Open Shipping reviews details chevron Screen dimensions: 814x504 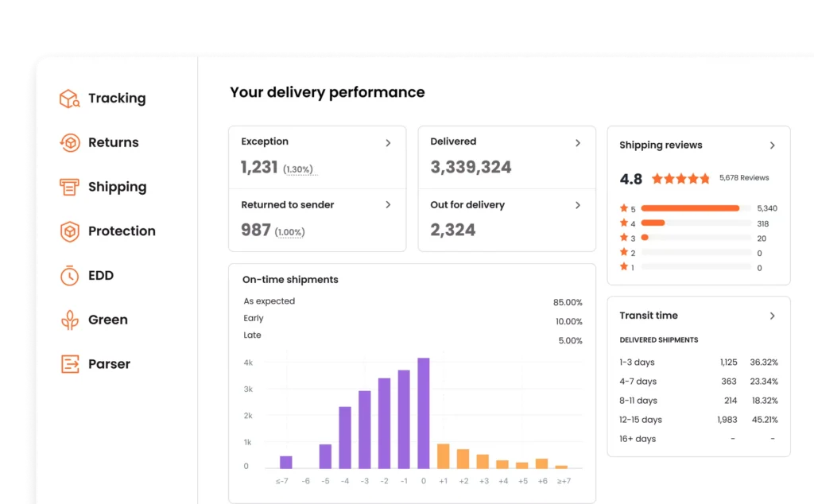[773, 145]
